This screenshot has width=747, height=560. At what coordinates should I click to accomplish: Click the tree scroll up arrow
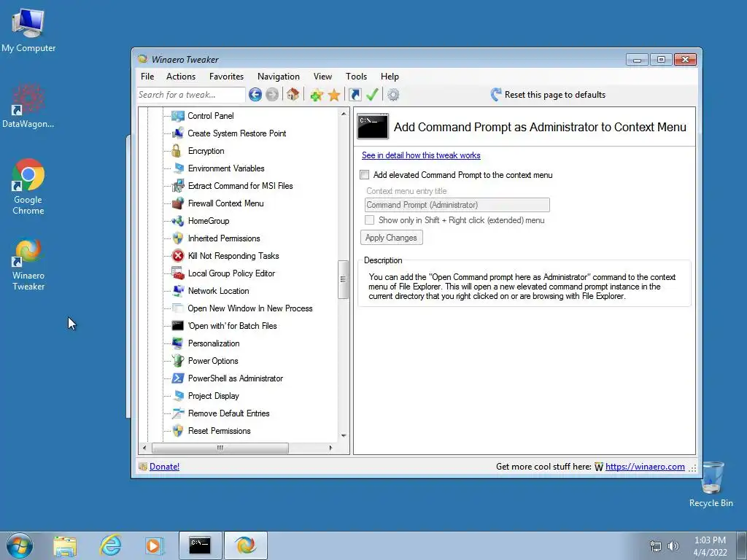point(343,114)
